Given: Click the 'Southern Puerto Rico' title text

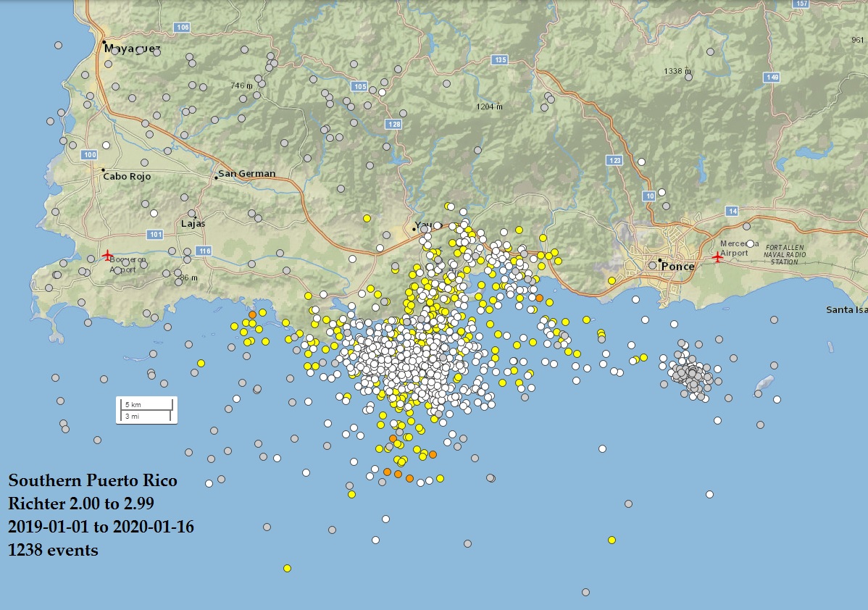Looking at the screenshot, I should pos(92,480).
